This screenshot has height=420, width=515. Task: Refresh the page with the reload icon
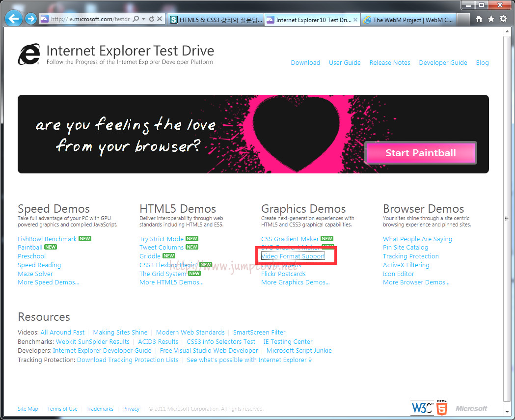pyautogui.click(x=151, y=19)
